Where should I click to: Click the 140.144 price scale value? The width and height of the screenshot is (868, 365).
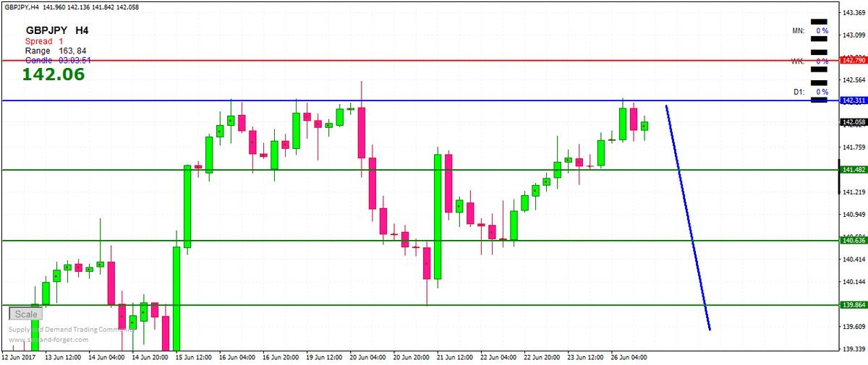pyautogui.click(x=854, y=282)
